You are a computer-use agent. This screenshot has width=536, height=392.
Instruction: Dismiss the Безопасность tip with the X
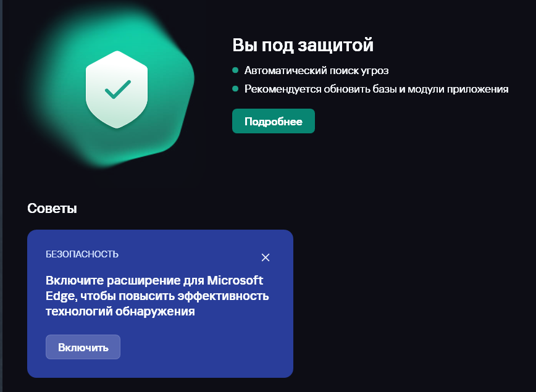coord(266,257)
